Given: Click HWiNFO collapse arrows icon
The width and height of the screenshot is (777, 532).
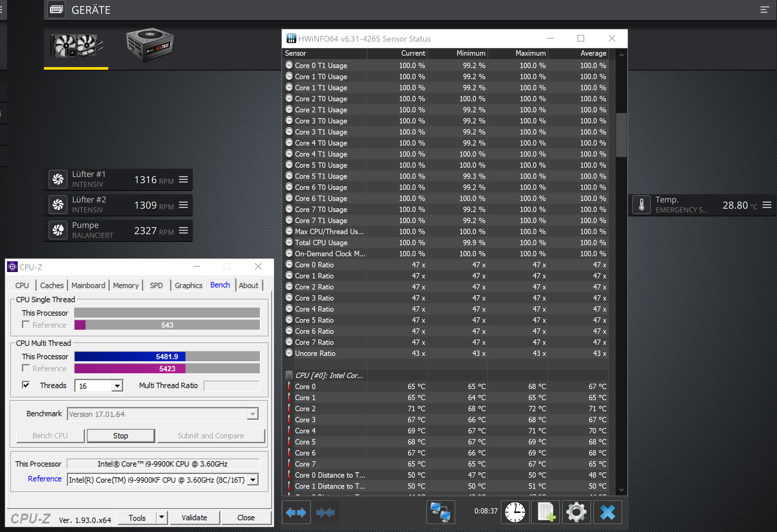Looking at the screenshot, I should click(x=325, y=512).
